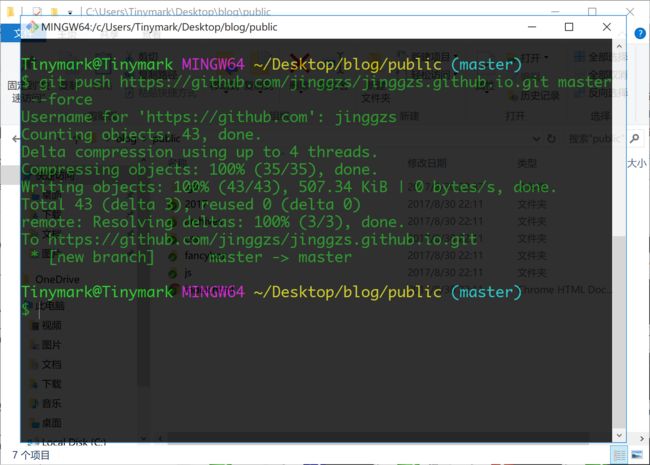Image resolution: width=650 pixels, height=465 pixels.
Task: Select 视频 folder in Explorer sidebar
Action: click(47, 325)
